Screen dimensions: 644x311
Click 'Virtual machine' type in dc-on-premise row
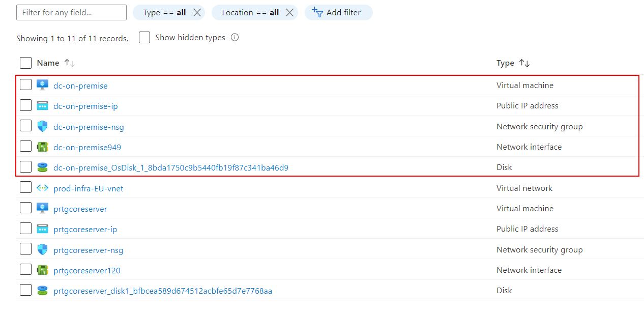tap(525, 85)
